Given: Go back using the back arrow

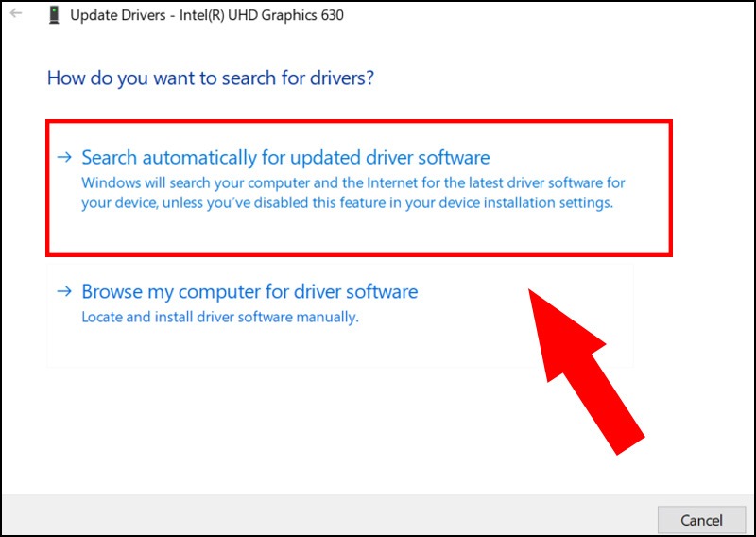Looking at the screenshot, I should (16, 13).
